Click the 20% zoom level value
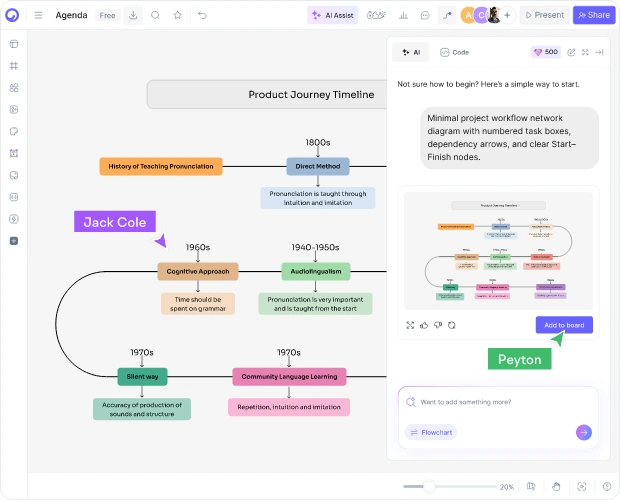The image size is (620, 500). click(507, 487)
